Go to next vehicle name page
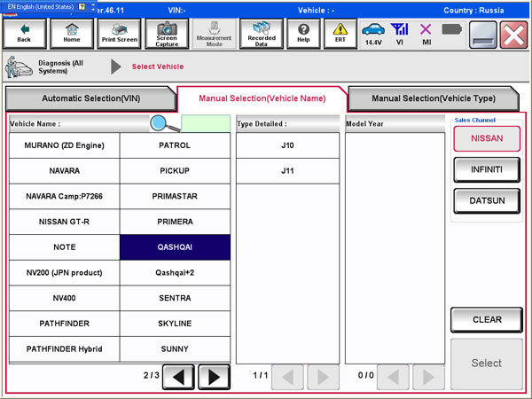This screenshot has height=399, width=532. click(x=214, y=377)
